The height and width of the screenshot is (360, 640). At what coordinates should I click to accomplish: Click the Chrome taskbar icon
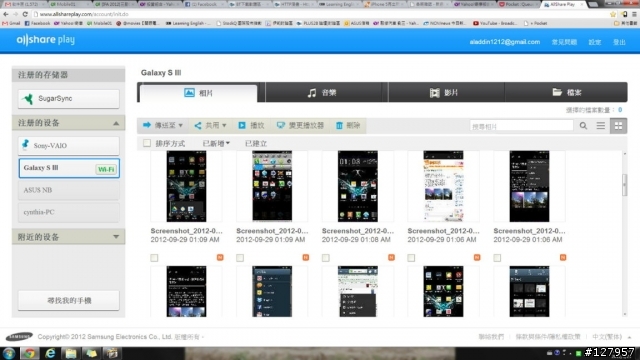click(29, 353)
